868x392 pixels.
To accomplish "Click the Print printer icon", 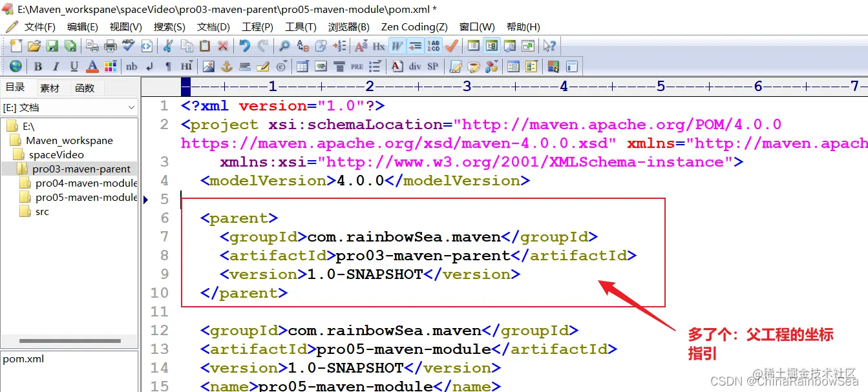I will click(111, 46).
